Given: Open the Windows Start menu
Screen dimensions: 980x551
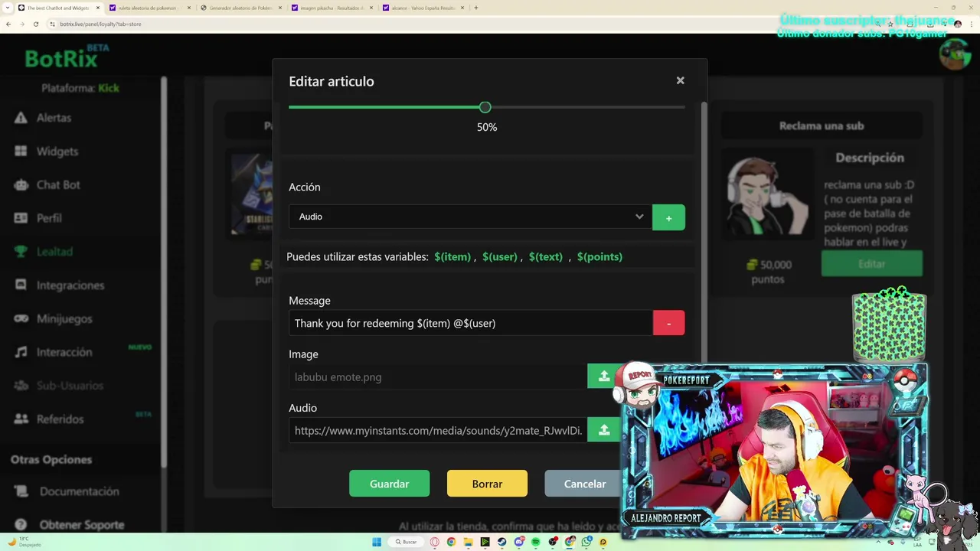Looking at the screenshot, I should point(377,542).
